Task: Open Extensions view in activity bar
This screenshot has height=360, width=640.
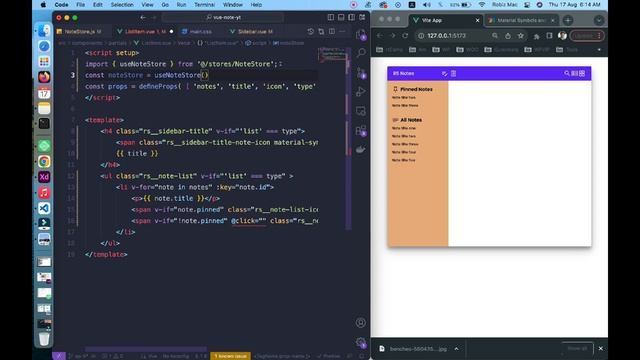Action: click(361, 130)
